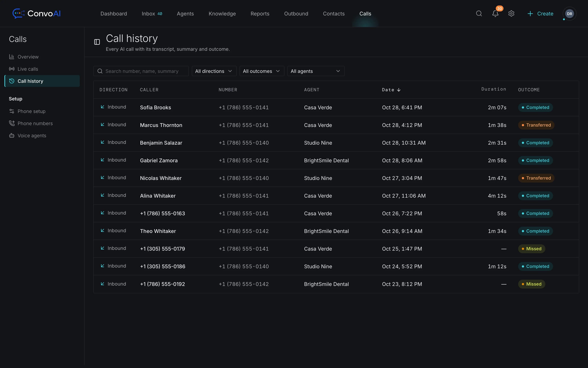Open Phone setup under Setup
The width and height of the screenshot is (588, 368).
pyautogui.click(x=42, y=111)
